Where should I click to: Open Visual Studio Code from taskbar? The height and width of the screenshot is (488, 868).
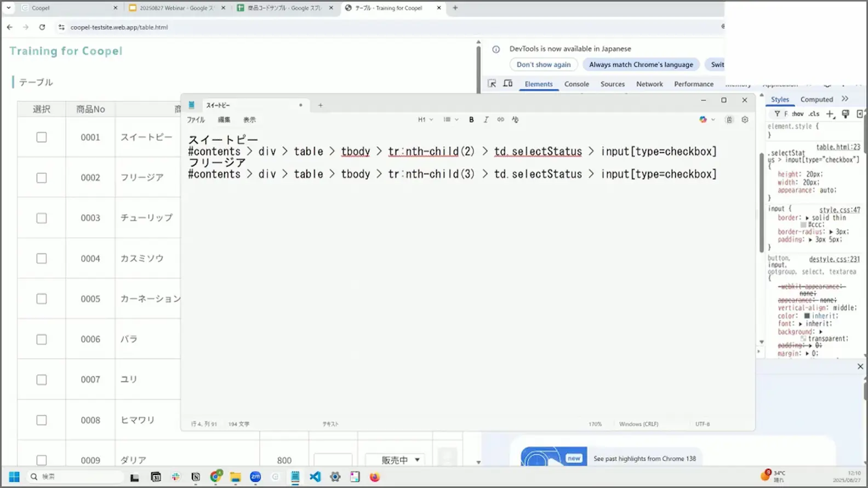[315, 476]
